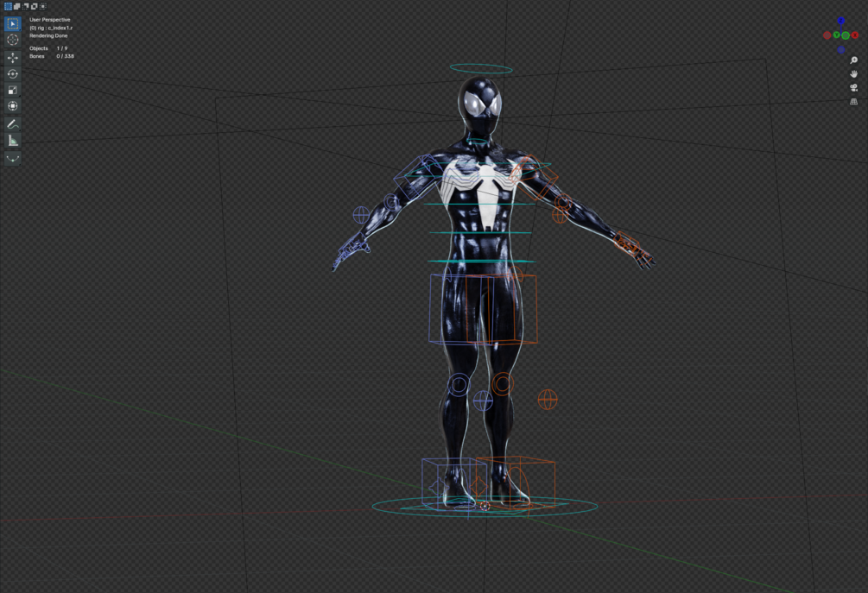This screenshot has height=593, width=868.
Task: Choose the Rotate tool
Action: (13, 73)
